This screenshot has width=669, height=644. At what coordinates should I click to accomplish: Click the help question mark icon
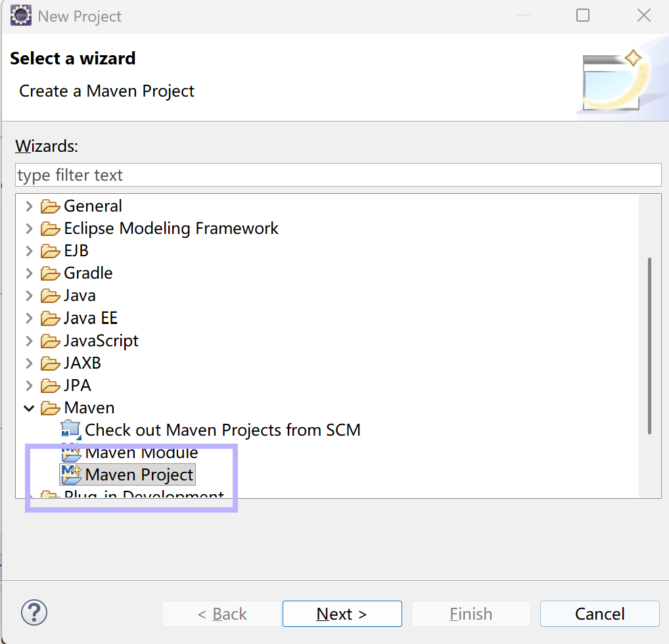[x=34, y=613]
